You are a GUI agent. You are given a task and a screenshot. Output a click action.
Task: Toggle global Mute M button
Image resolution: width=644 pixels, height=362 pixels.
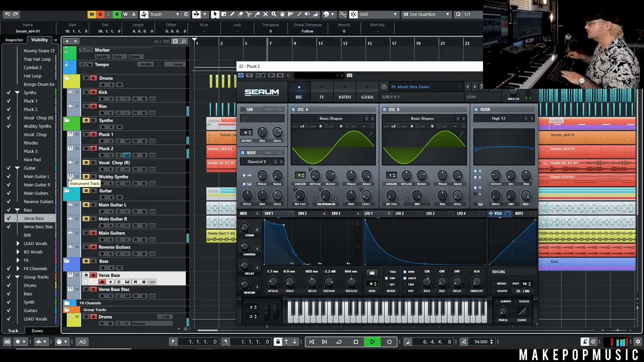point(92,14)
